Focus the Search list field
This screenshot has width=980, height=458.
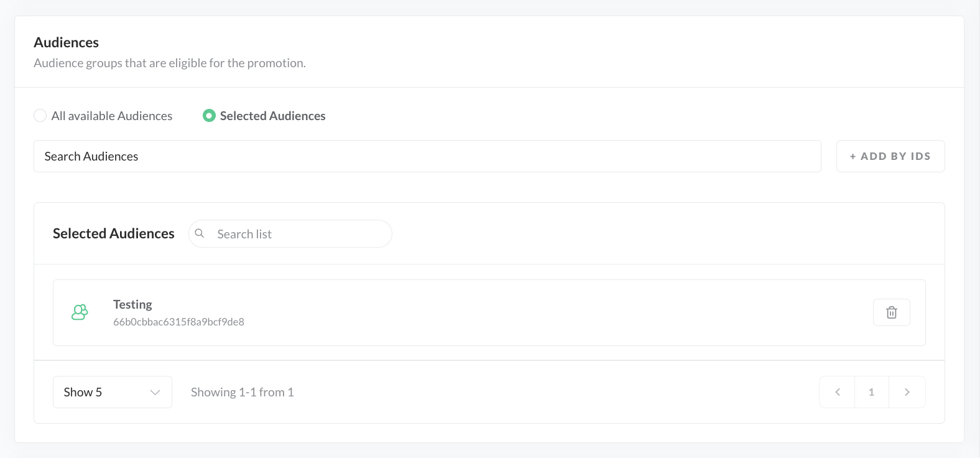298,234
